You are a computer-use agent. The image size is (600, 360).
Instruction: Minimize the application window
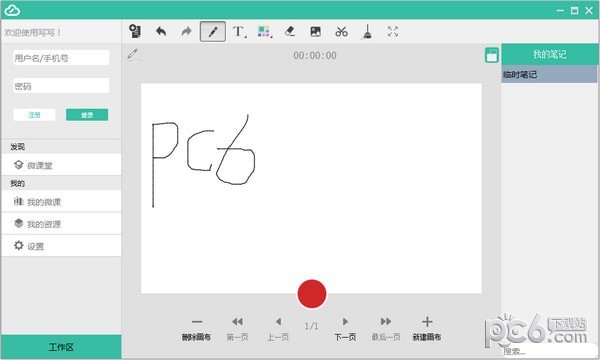coord(560,11)
